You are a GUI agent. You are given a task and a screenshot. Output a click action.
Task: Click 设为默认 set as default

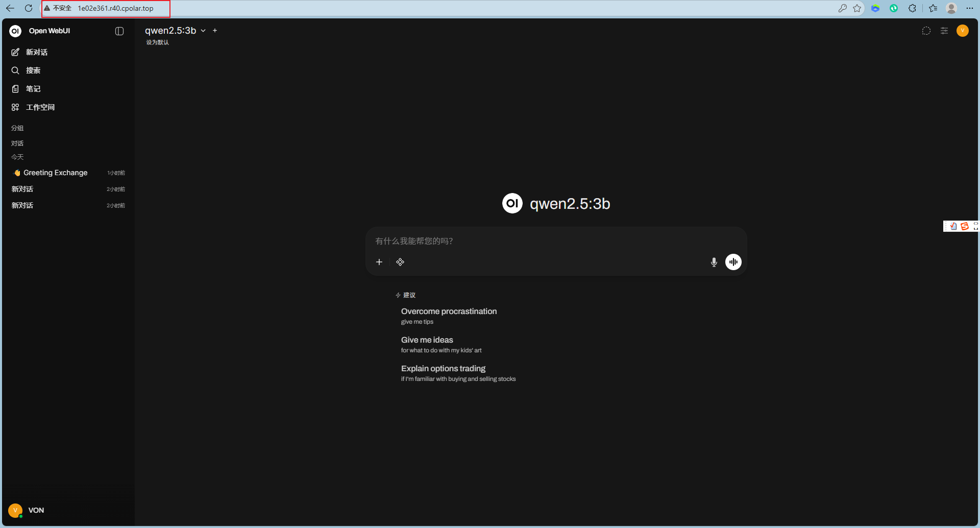(x=157, y=42)
